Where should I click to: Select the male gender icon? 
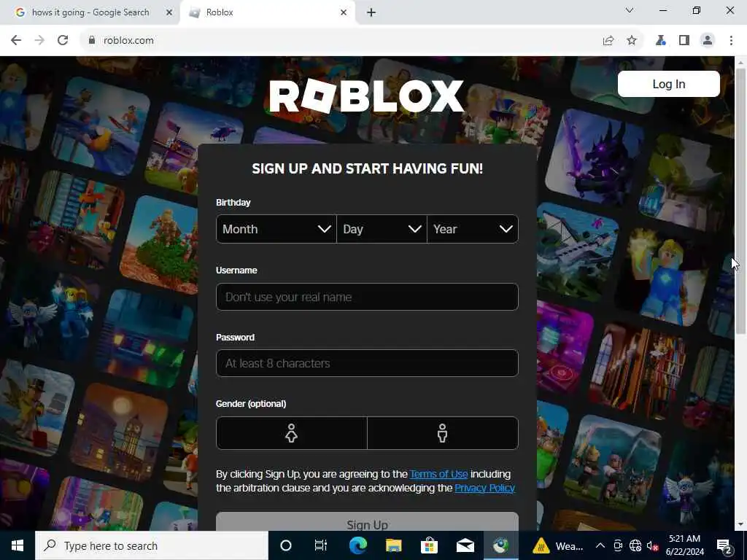(x=443, y=433)
